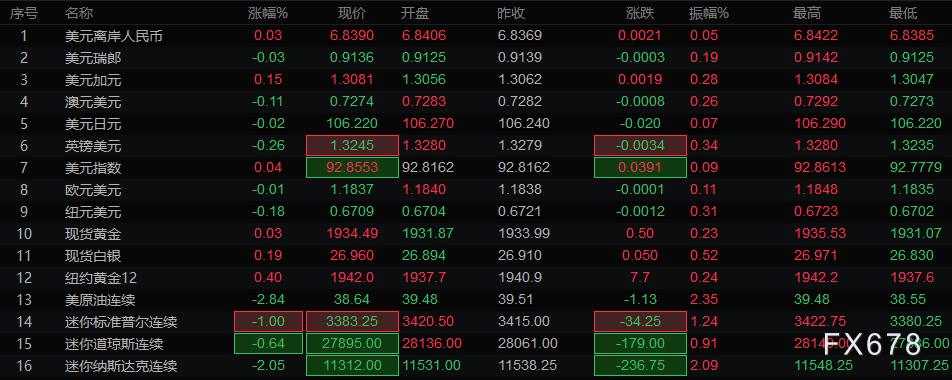Click the 开盘 column header
The width and height of the screenshot is (952, 380).
415,13
